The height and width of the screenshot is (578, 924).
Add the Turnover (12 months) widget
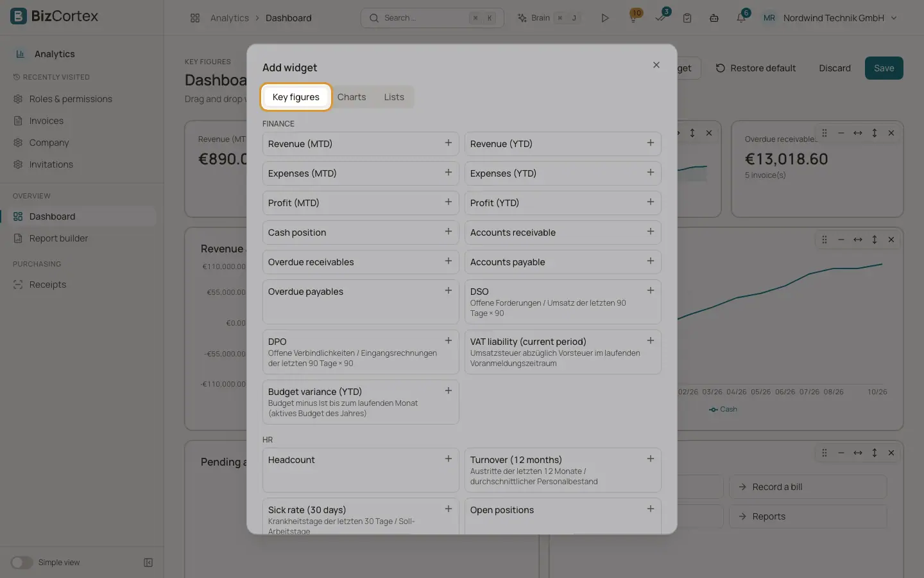point(563,470)
